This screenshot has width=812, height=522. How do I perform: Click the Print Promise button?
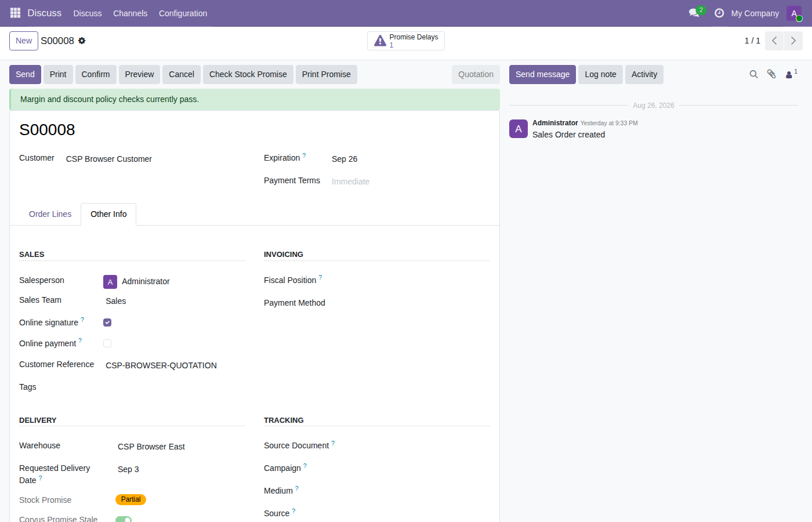tap(327, 74)
